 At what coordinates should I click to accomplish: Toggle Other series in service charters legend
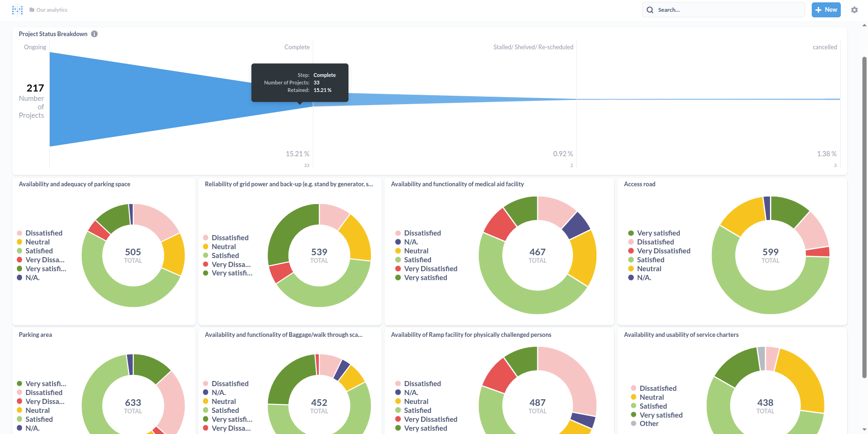(649, 424)
